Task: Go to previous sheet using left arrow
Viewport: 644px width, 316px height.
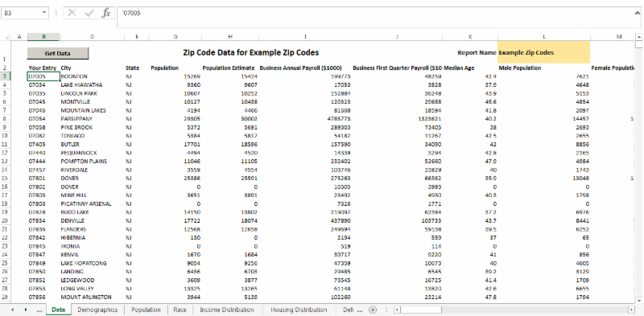Action: pyautogui.click(x=12, y=310)
